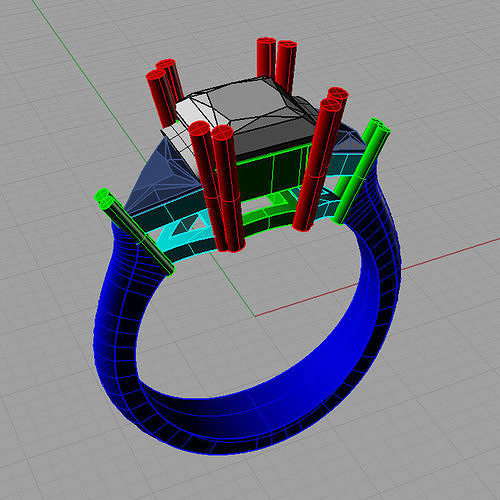Click the dark gray front facet of gemstone

[273, 133]
